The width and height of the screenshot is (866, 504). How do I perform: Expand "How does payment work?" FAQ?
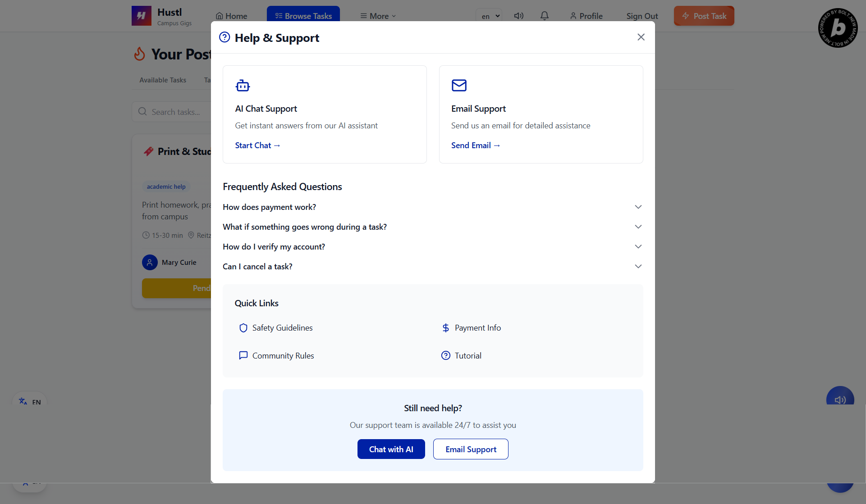coord(432,207)
